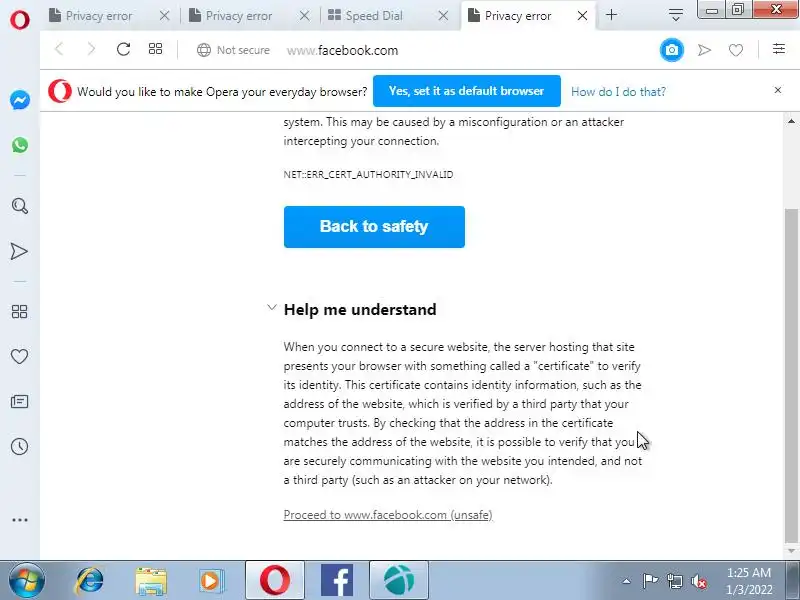Viewport: 800px width, 600px height.
Task: Open History clock icon in sidebar
Action: 19,446
